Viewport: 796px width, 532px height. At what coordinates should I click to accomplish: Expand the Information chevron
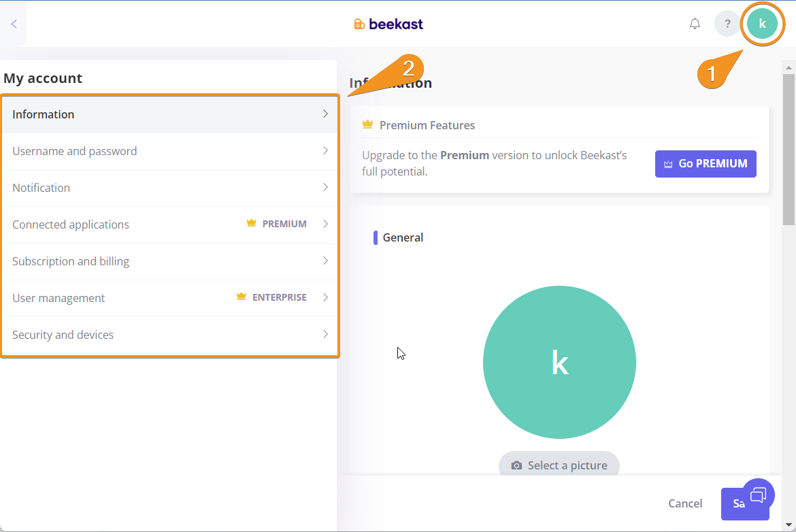(325, 114)
